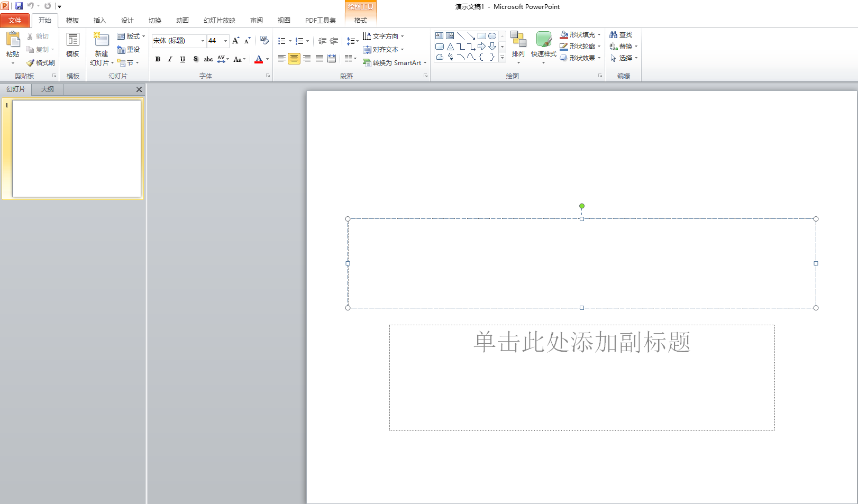Open the font size dropdown showing 44
858x504 pixels.
[226, 41]
